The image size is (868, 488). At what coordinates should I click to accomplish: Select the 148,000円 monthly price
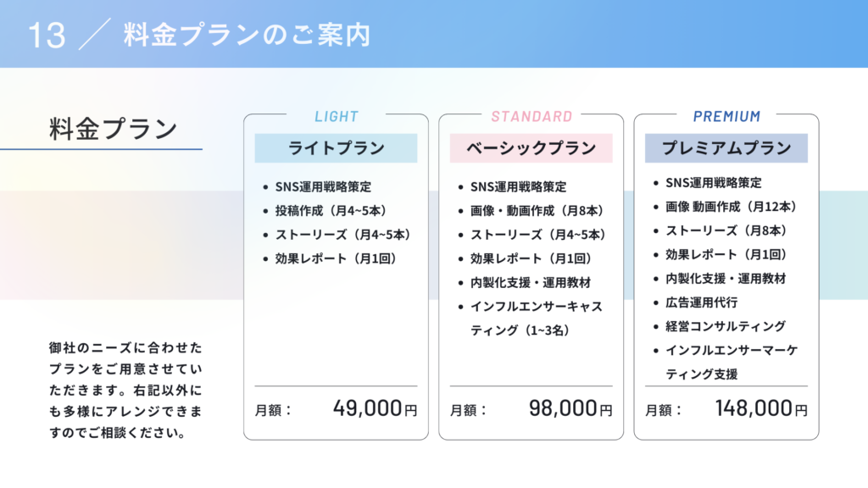[761, 409]
